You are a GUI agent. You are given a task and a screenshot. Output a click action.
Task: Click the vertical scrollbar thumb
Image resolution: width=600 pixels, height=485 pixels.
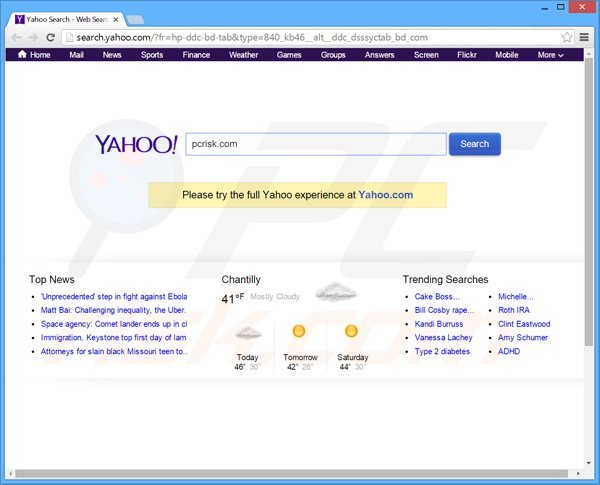click(589, 203)
